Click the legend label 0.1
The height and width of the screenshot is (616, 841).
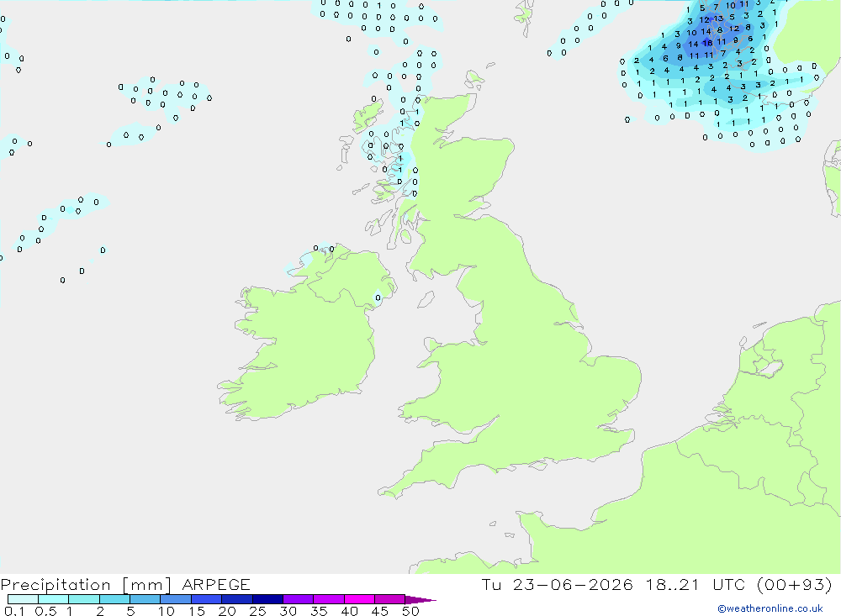pyautogui.click(x=14, y=611)
